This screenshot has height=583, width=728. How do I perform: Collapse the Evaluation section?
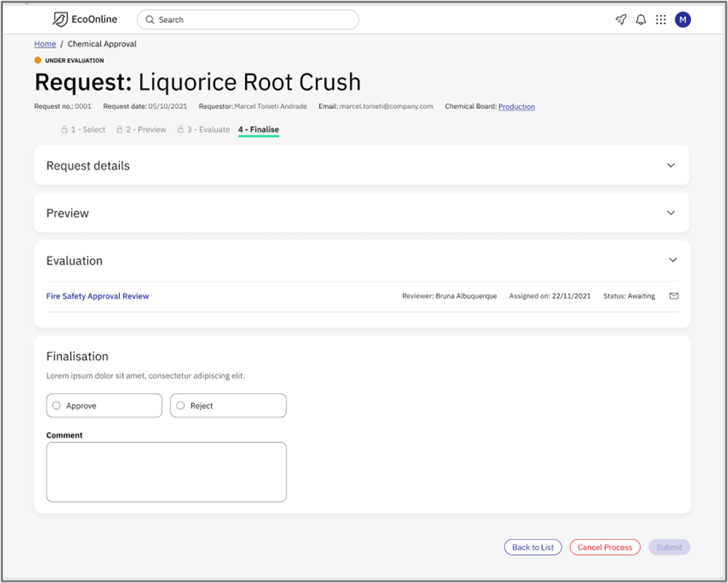click(672, 260)
